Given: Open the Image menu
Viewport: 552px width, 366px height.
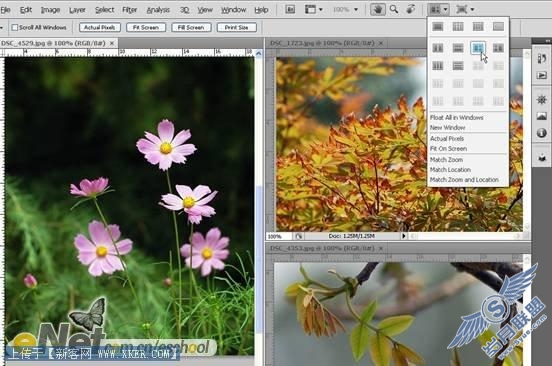Looking at the screenshot, I should tap(50, 10).
